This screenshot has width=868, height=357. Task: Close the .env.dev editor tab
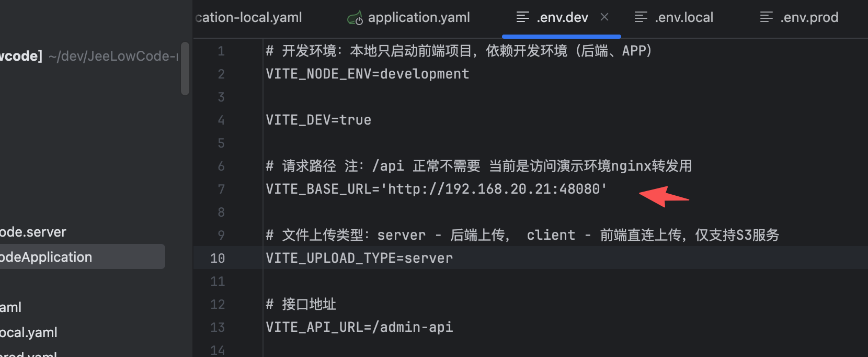pos(604,17)
